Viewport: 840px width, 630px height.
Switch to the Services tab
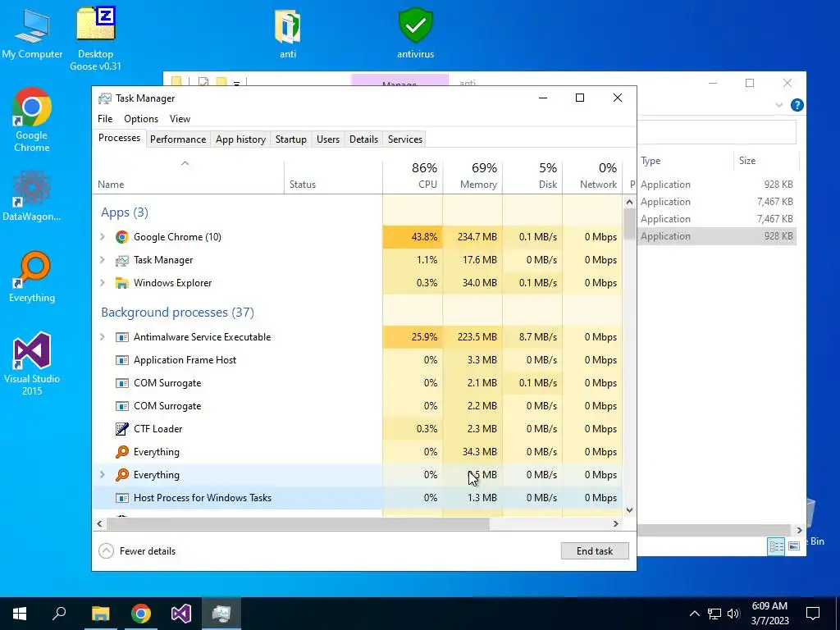point(405,139)
